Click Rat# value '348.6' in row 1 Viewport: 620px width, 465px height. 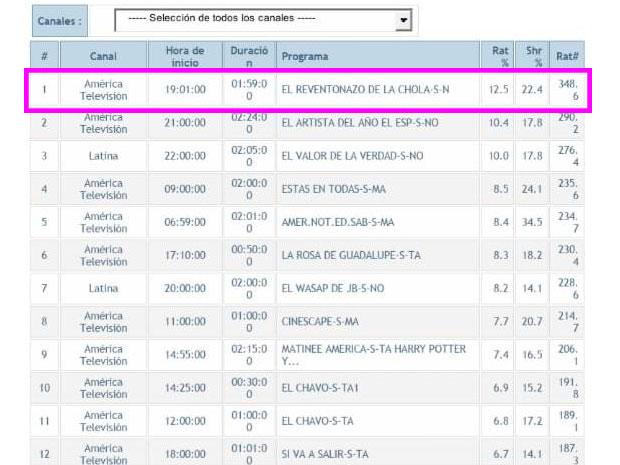pyautogui.click(x=568, y=90)
